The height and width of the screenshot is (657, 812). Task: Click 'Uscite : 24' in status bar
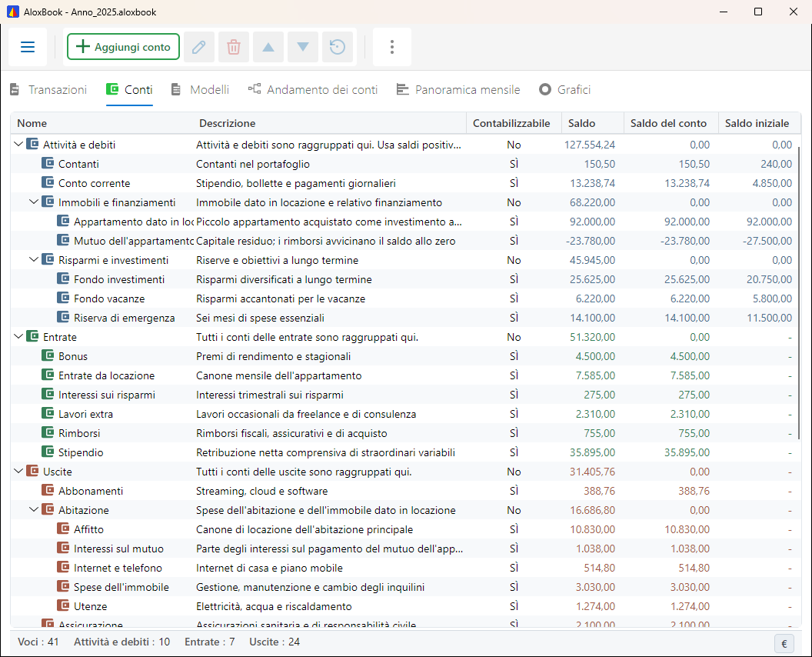pos(275,642)
